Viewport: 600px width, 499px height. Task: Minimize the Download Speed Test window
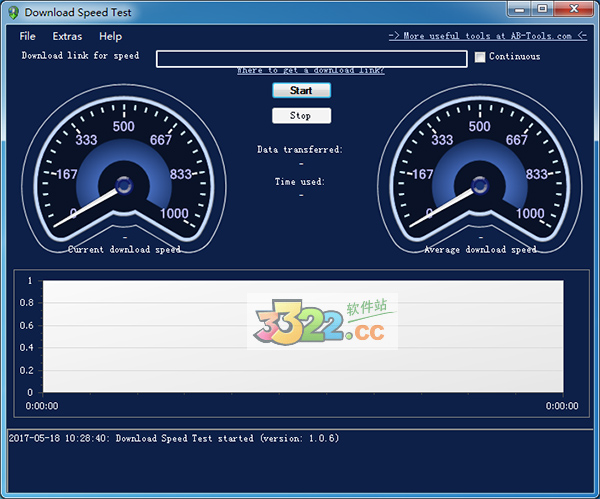(517, 10)
